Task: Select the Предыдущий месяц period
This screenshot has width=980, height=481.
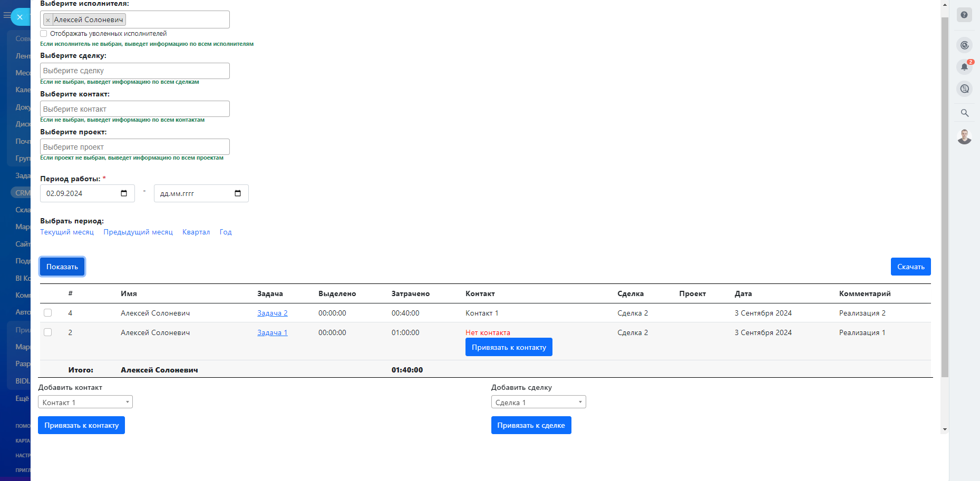Action: click(138, 232)
